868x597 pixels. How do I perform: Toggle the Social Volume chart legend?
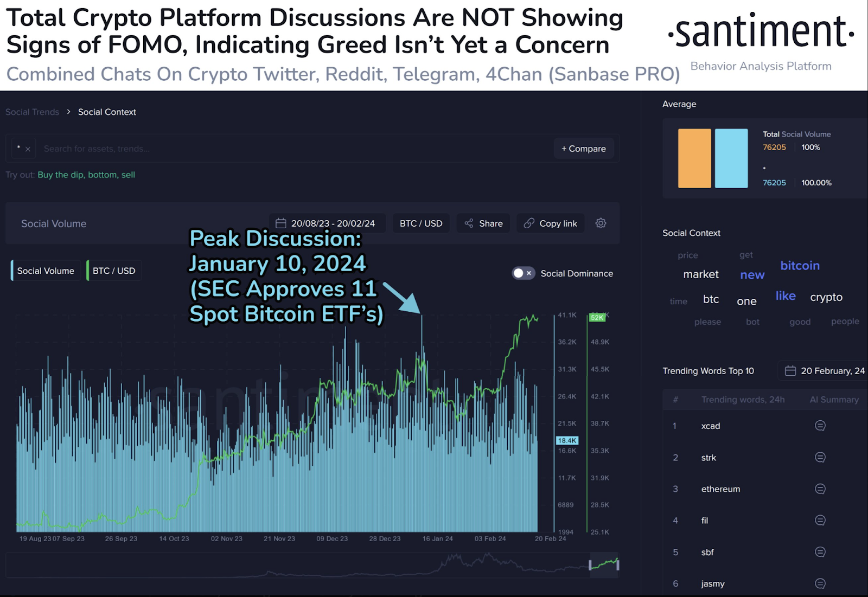[46, 271]
